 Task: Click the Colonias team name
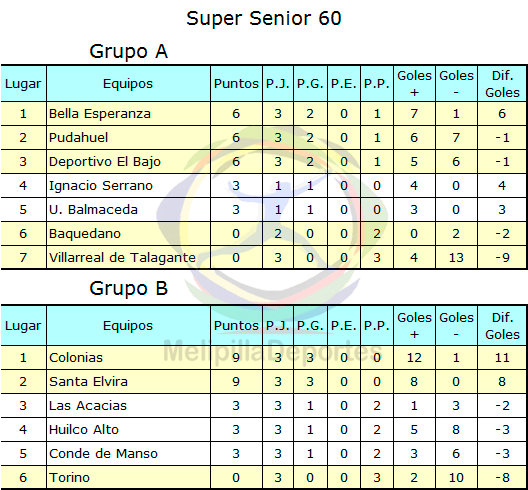(76, 357)
